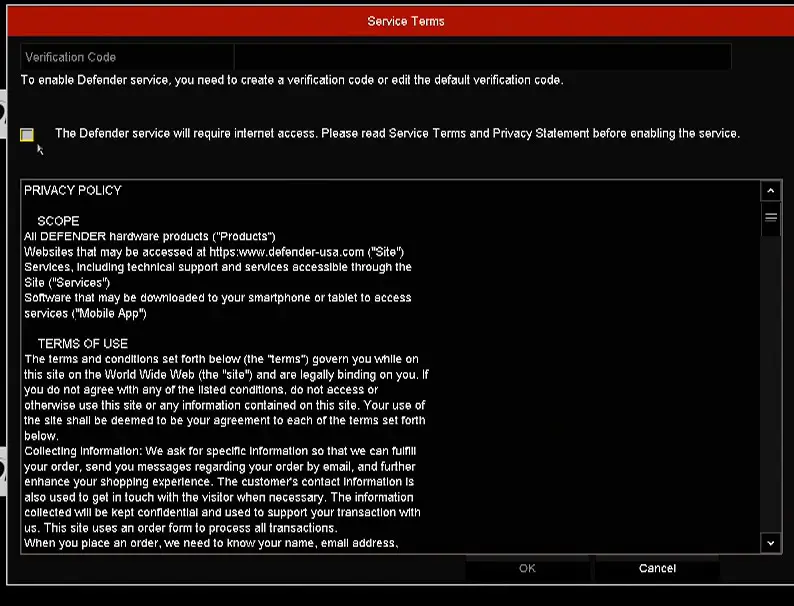Enable the Defender service terms checkbox
This screenshot has width=794, height=606.
click(27, 134)
